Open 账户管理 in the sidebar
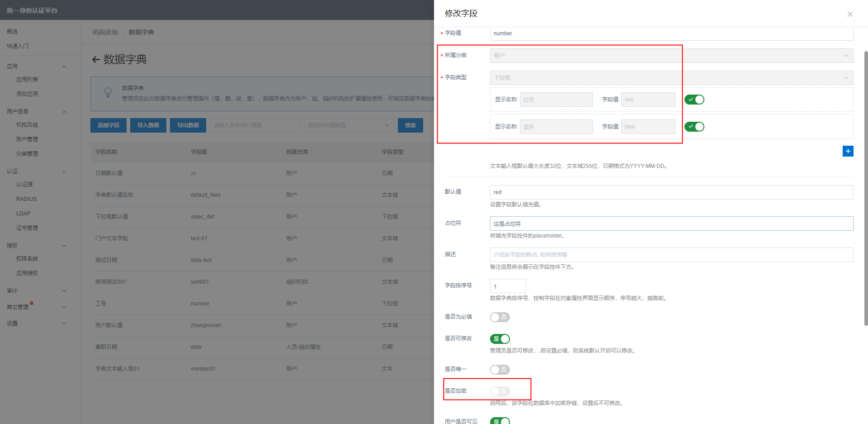The image size is (868, 424). 27,139
